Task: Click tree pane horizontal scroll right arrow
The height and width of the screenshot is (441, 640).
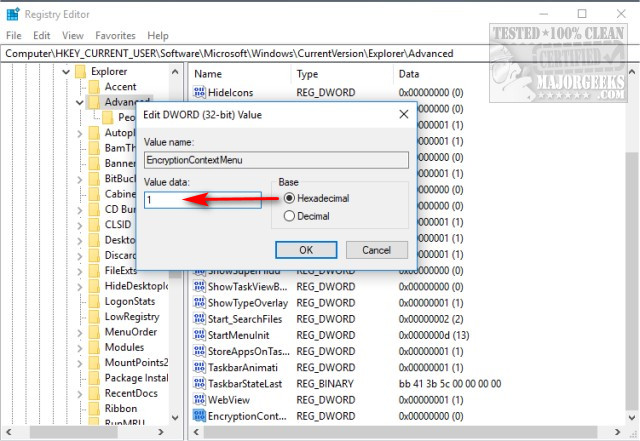Action: tap(160, 432)
